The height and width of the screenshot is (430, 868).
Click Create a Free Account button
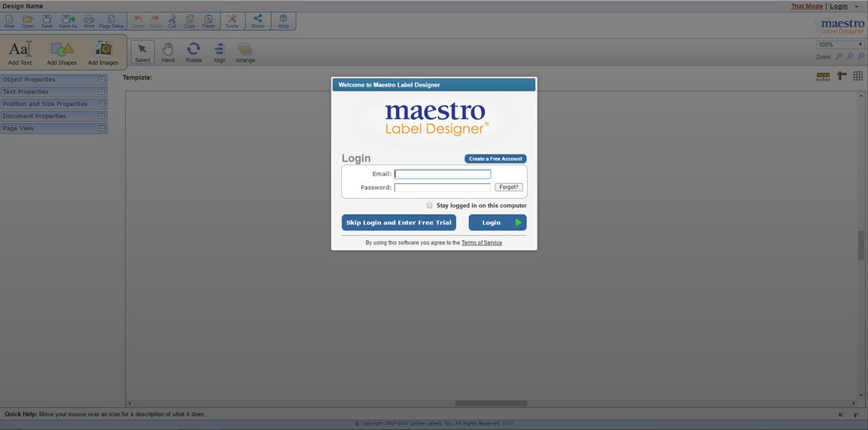pyautogui.click(x=495, y=159)
